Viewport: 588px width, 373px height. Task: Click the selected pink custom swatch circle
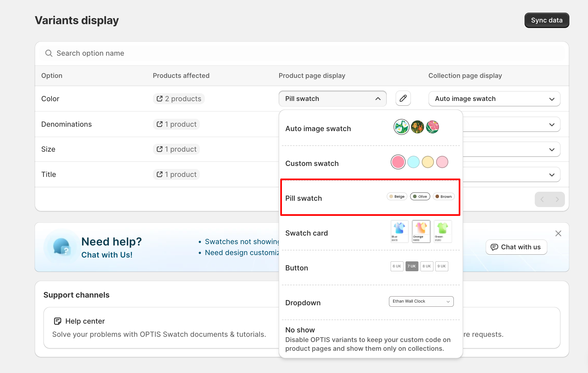pyautogui.click(x=398, y=162)
